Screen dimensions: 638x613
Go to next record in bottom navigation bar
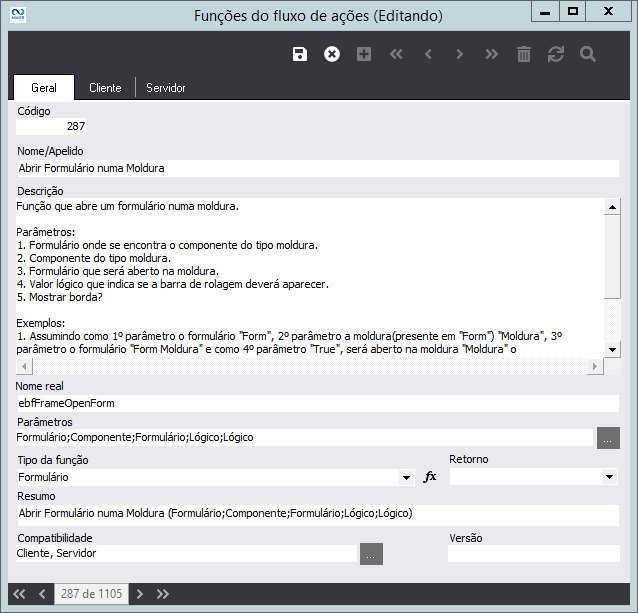[140, 594]
